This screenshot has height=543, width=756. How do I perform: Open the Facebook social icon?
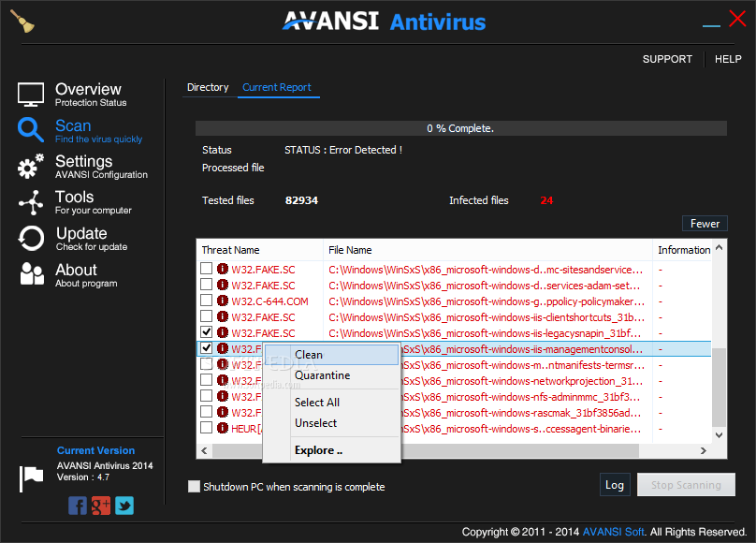(x=78, y=506)
